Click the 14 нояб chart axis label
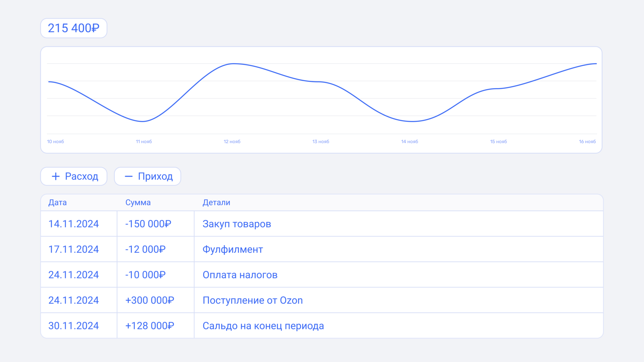Image resolution: width=644 pixels, height=362 pixels. 409,142
